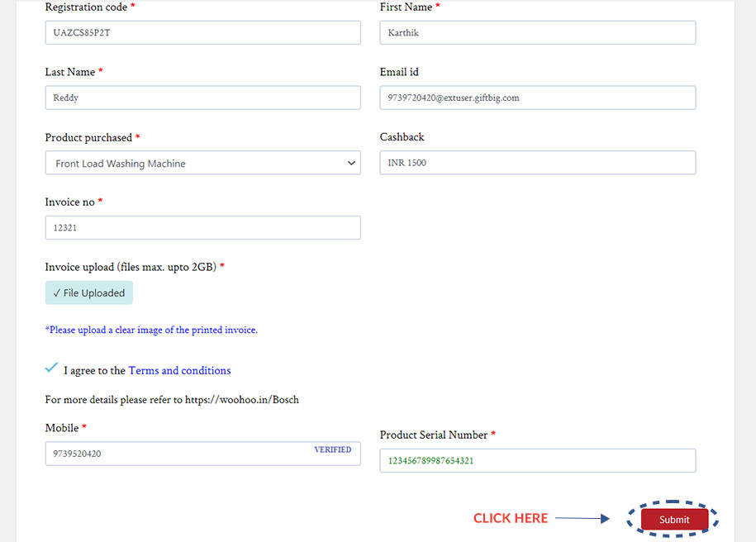Click the Mobile number input field
The height and width of the screenshot is (542, 756).
click(x=203, y=454)
